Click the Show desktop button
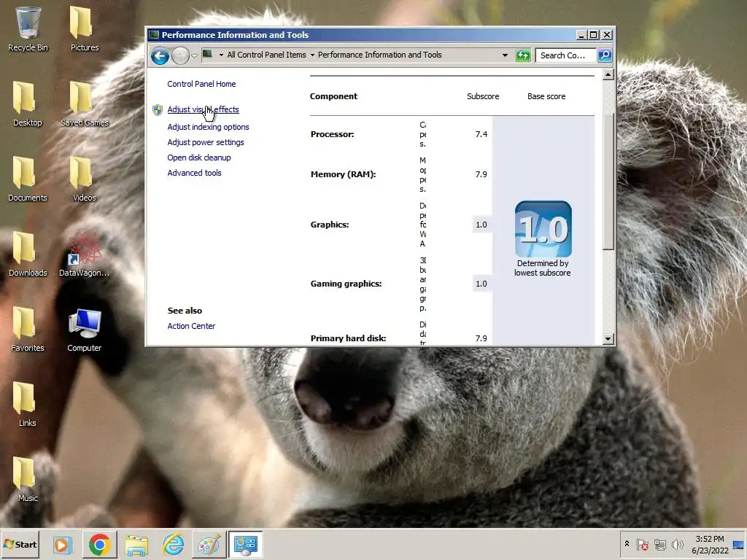Screen dimensions: 747x560 [x=739, y=545]
